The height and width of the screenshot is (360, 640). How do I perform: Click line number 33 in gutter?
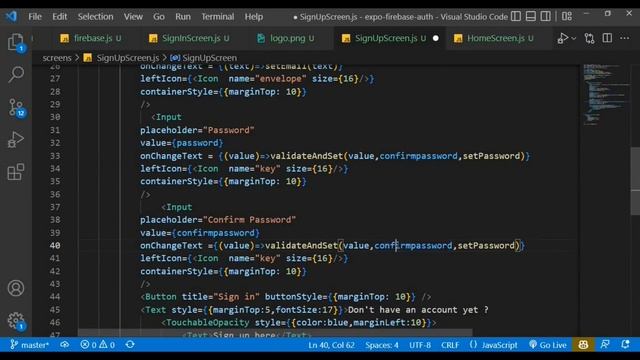click(55, 156)
